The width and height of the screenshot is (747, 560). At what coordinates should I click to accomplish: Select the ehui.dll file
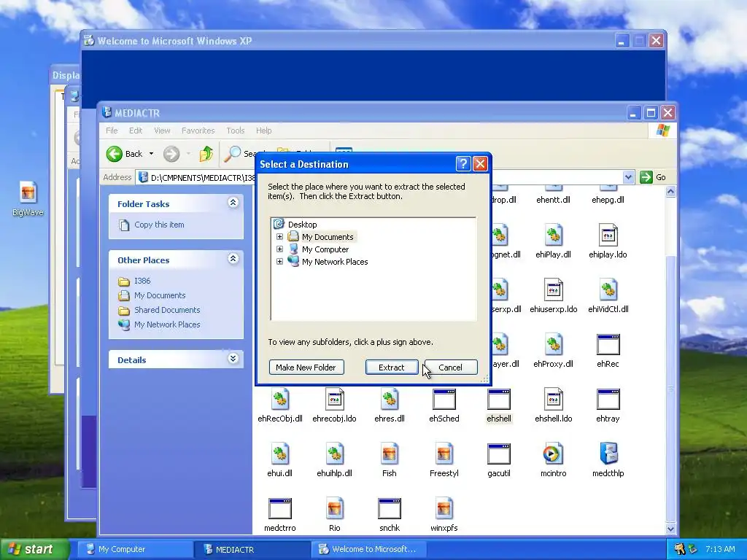point(280,460)
